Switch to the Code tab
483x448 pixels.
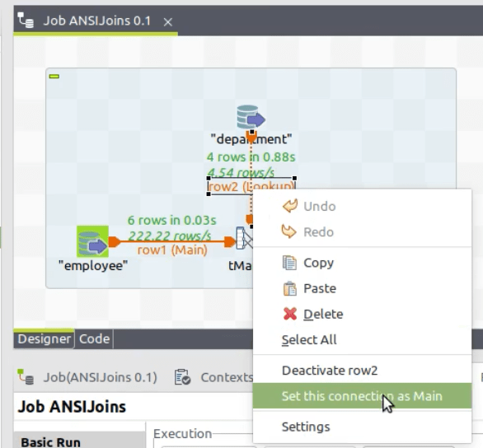coord(94,338)
